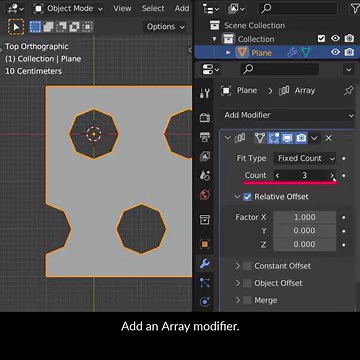Click the Factor X value field
Screen dimensions: 360x360
(x=304, y=217)
